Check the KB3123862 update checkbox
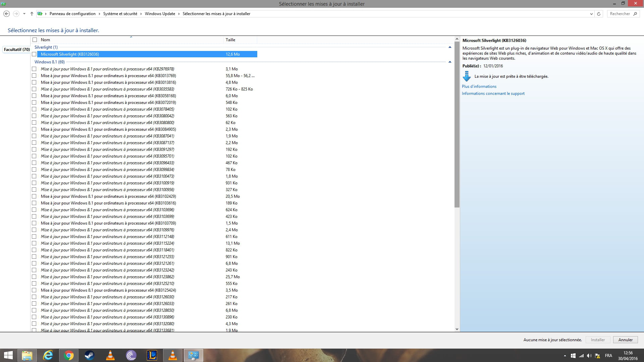The height and width of the screenshot is (362, 644). (34, 277)
